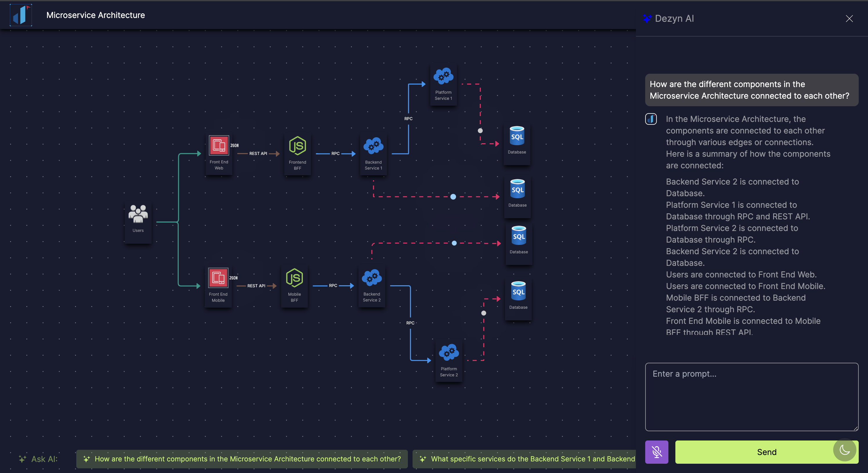
Task: Toggle the microphone mute button
Action: click(x=657, y=452)
